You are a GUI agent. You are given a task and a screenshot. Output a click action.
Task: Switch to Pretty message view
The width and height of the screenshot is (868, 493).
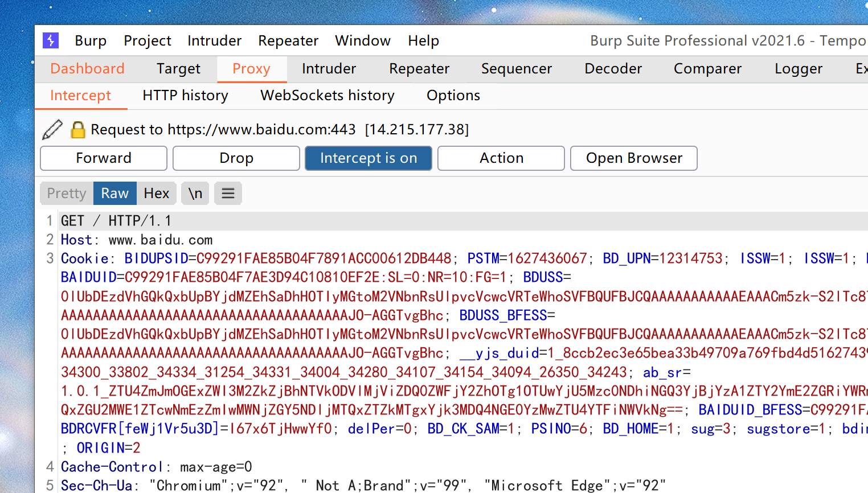click(67, 194)
